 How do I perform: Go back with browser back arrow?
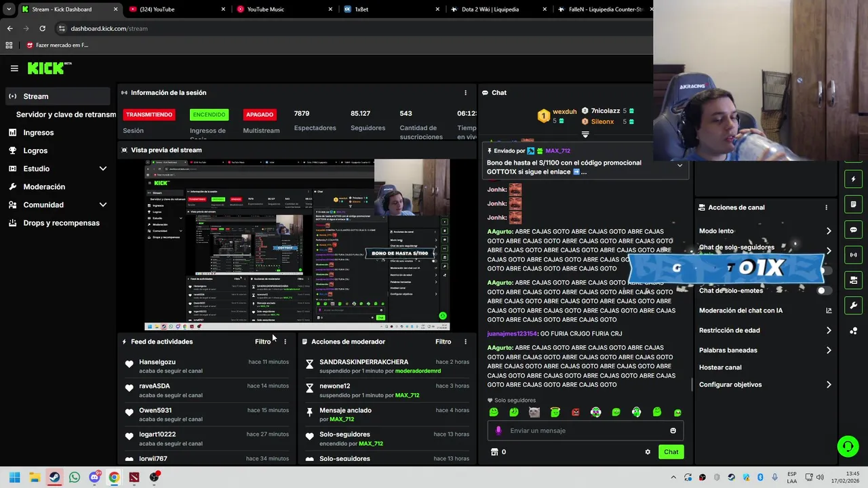(x=9, y=28)
